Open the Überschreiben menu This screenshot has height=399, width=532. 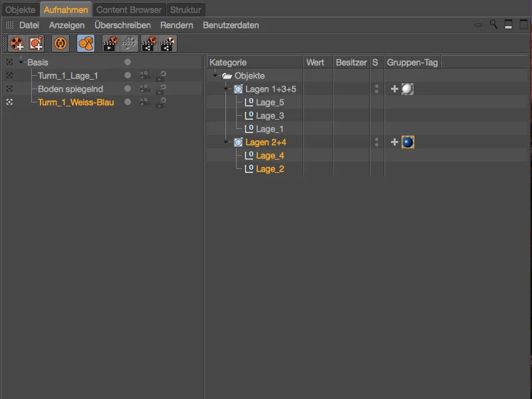tap(122, 25)
